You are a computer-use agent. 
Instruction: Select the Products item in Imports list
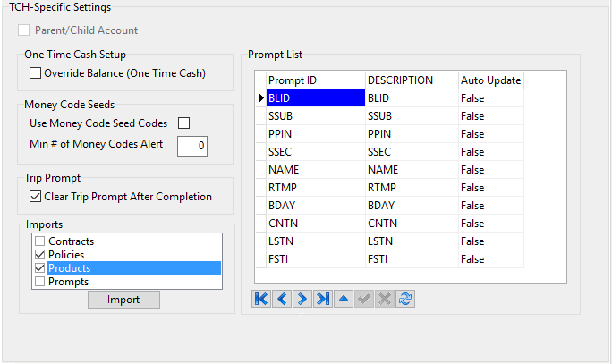70,268
